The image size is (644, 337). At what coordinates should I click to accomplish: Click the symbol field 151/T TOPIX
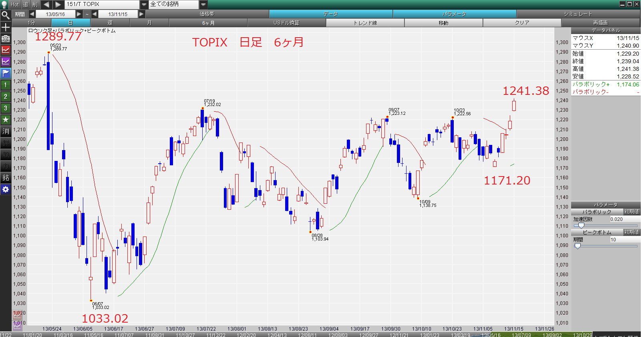[102, 4]
